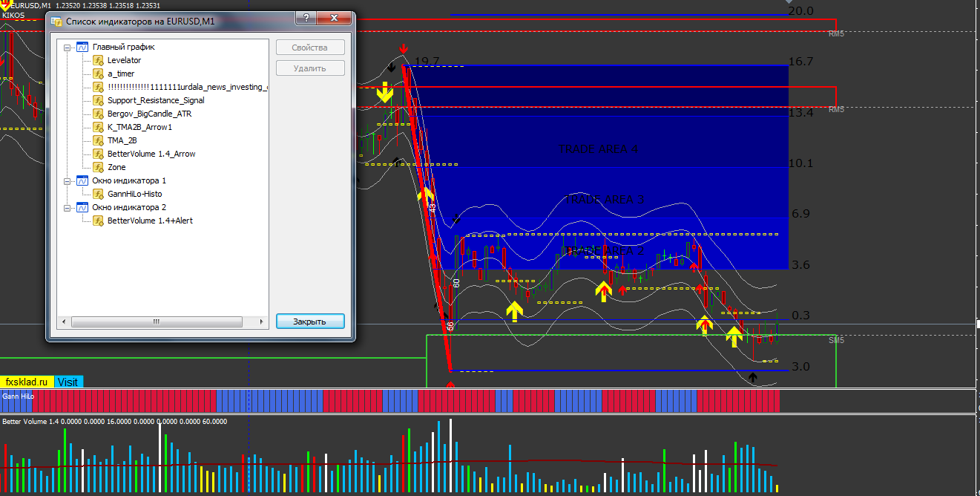Image resolution: width=980 pixels, height=496 pixels.
Task: Click the 13.4 level value
Action: pyautogui.click(x=801, y=113)
